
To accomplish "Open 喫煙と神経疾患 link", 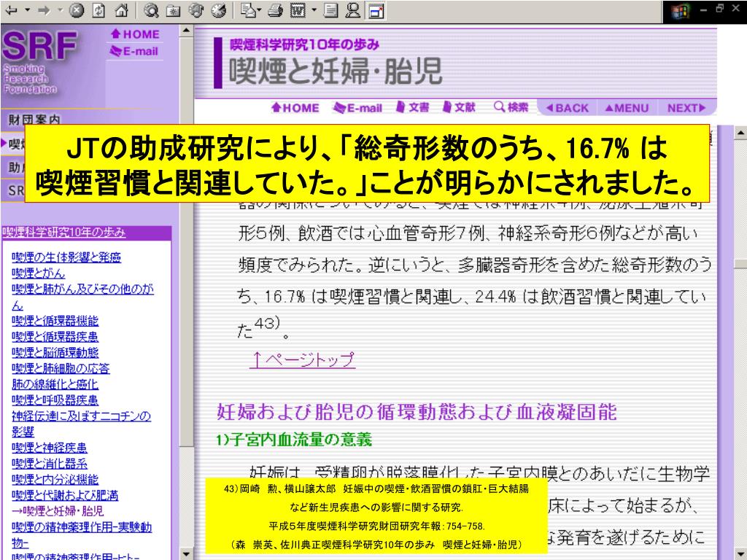I will click(50, 448).
